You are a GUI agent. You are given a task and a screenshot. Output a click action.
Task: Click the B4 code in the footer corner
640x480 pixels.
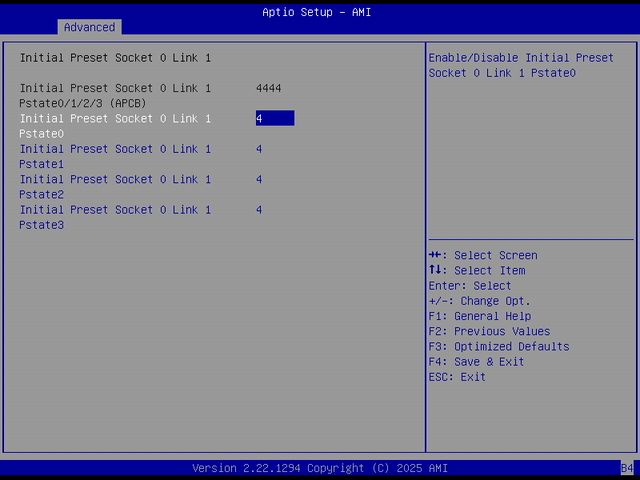point(627,468)
